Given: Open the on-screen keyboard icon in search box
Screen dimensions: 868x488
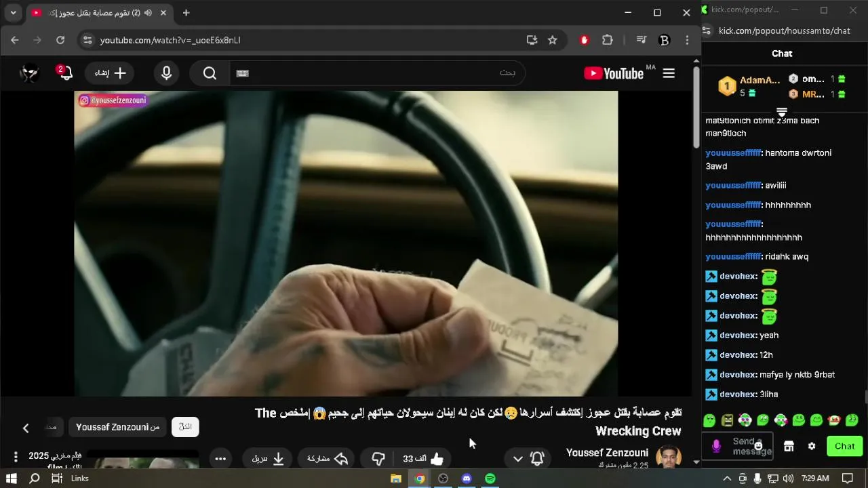Looking at the screenshot, I should pos(243,73).
